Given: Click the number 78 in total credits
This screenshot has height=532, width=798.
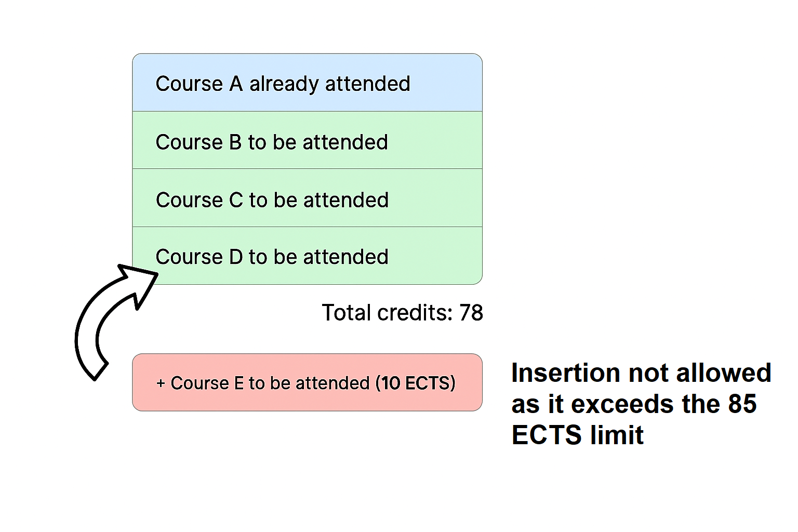Looking at the screenshot, I should (x=471, y=313).
